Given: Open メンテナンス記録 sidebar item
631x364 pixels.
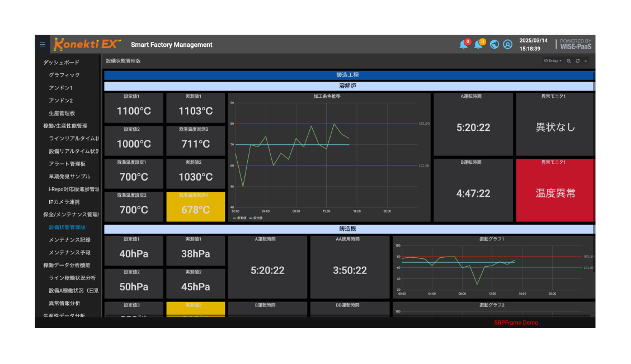Looking at the screenshot, I should click(x=69, y=240).
